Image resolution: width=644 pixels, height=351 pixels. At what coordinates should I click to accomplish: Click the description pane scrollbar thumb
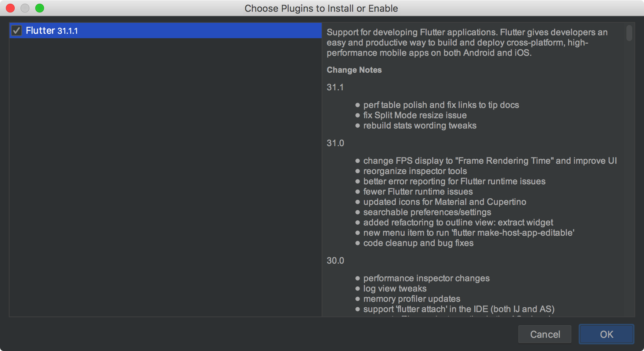click(629, 33)
